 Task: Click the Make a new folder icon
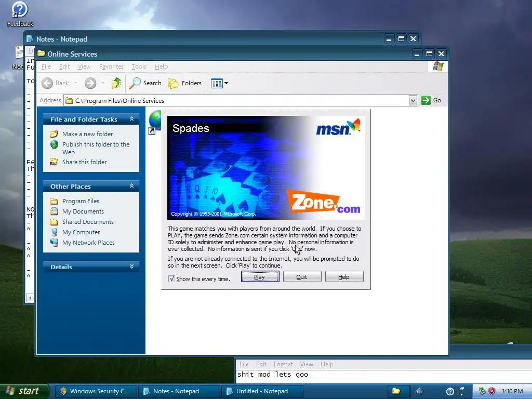coord(54,134)
